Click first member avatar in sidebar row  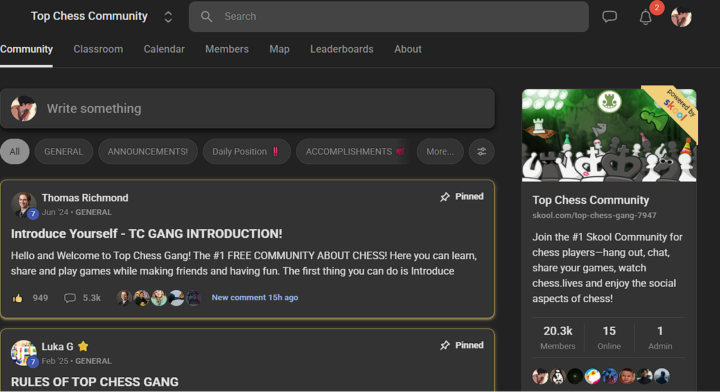tap(540, 376)
